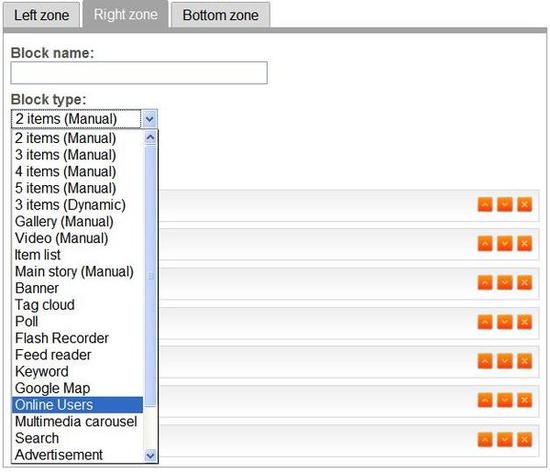
Task: Choose Multimedia carousel block type
Action: tap(77, 422)
